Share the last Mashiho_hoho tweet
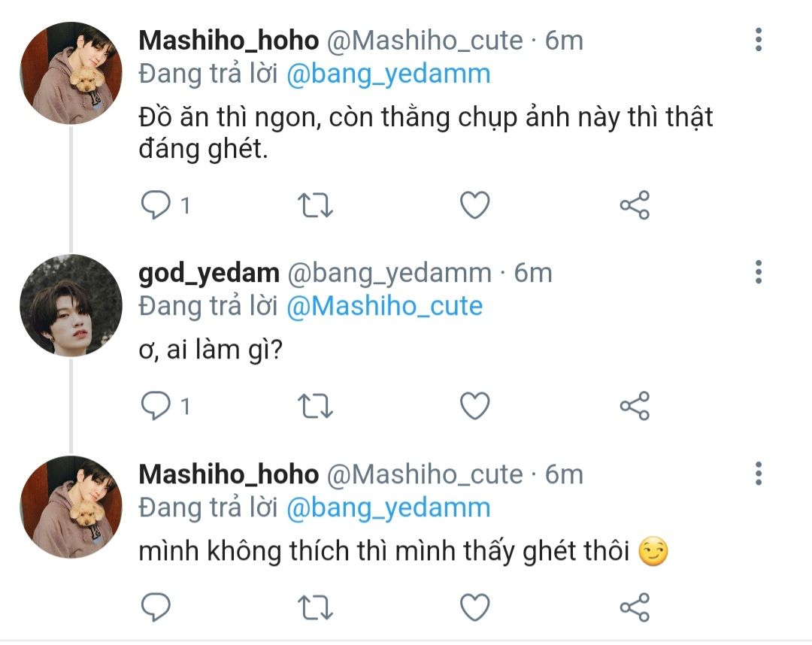 point(634,607)
